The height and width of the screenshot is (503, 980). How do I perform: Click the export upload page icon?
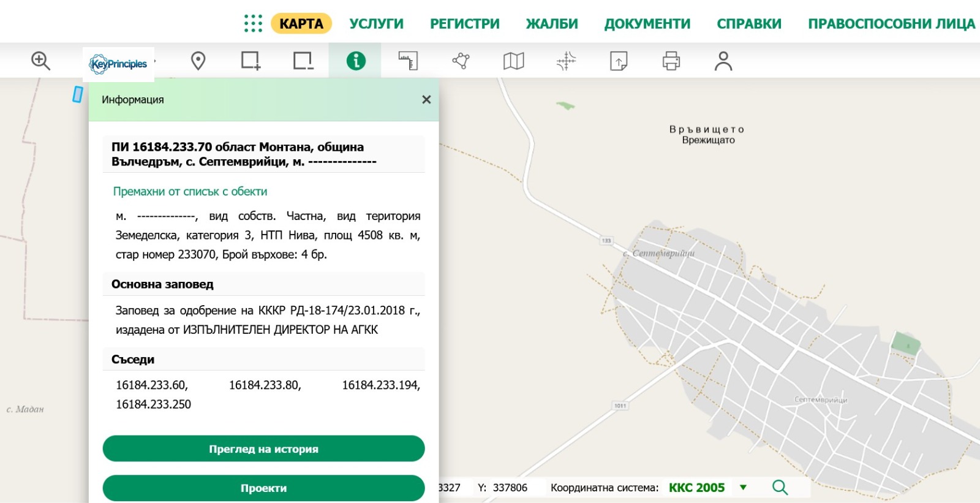(619, 61)
